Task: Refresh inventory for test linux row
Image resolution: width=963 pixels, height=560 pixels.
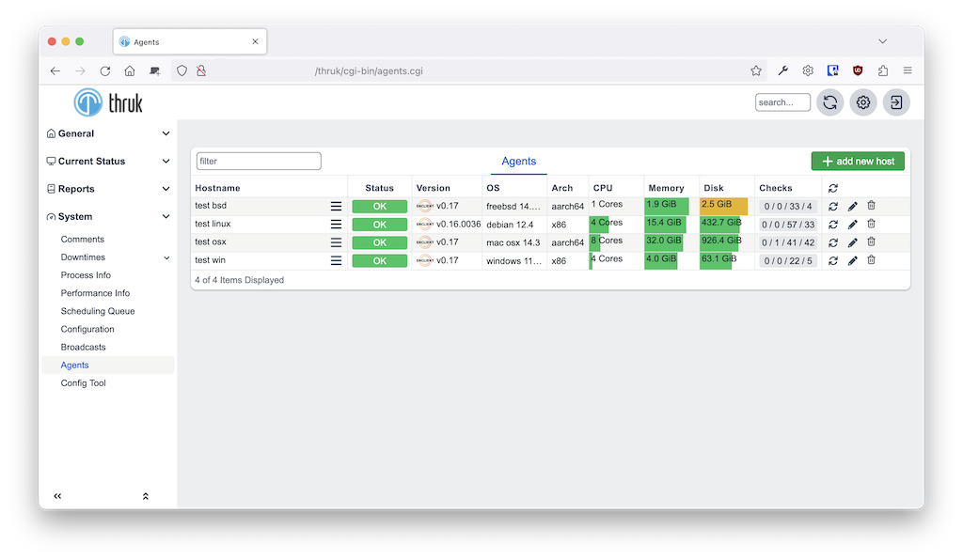Action: [833, 225]
